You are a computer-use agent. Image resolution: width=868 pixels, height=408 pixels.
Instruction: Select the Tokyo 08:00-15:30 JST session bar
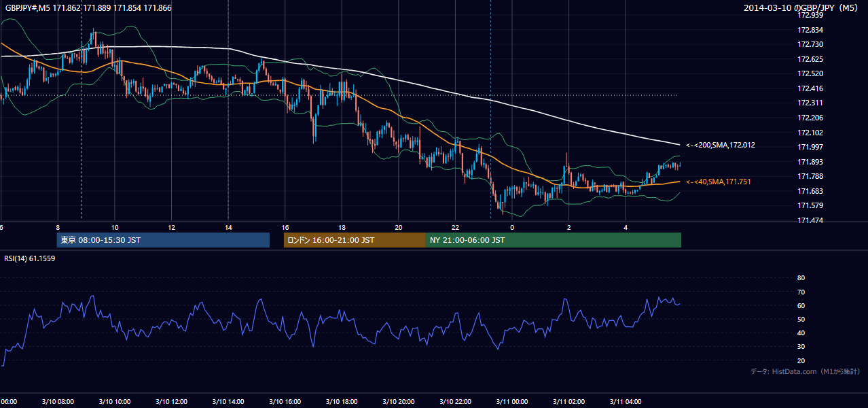click(163, 240)
